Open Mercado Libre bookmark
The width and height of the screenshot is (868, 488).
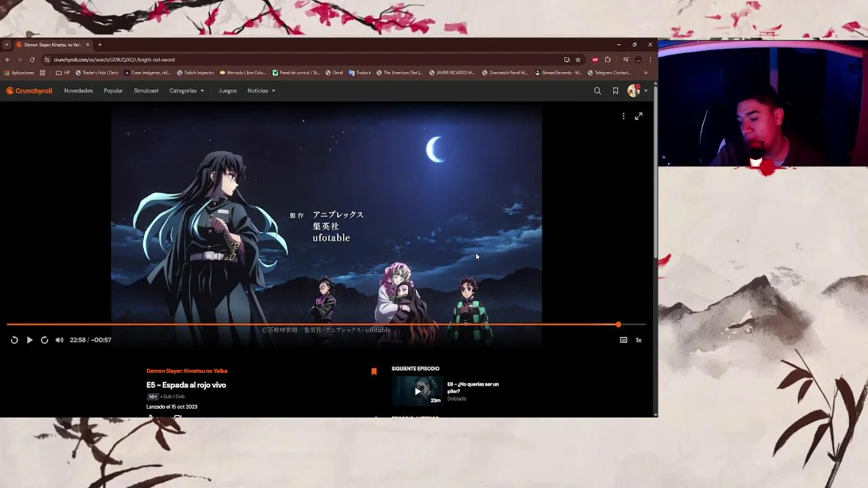coord(243,73)
